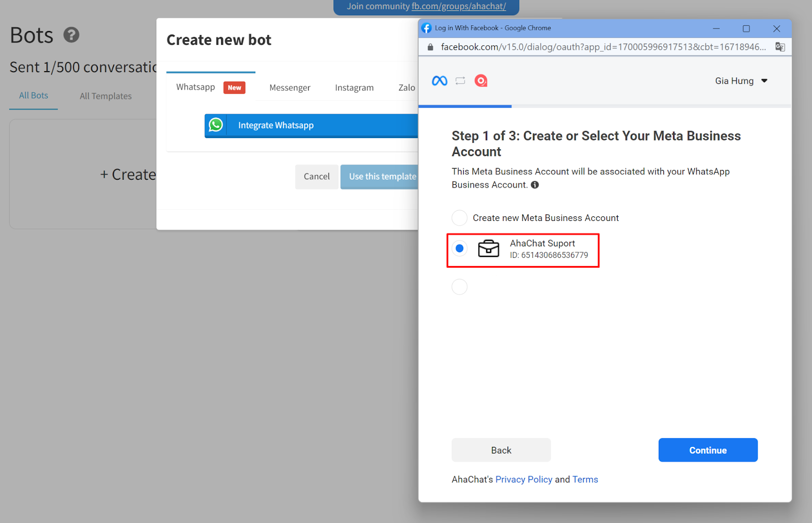Click the briefcase icon for AhaChat Suport
Image resolution: width=812 pixels, height=523 pixels.
(489, 248)
